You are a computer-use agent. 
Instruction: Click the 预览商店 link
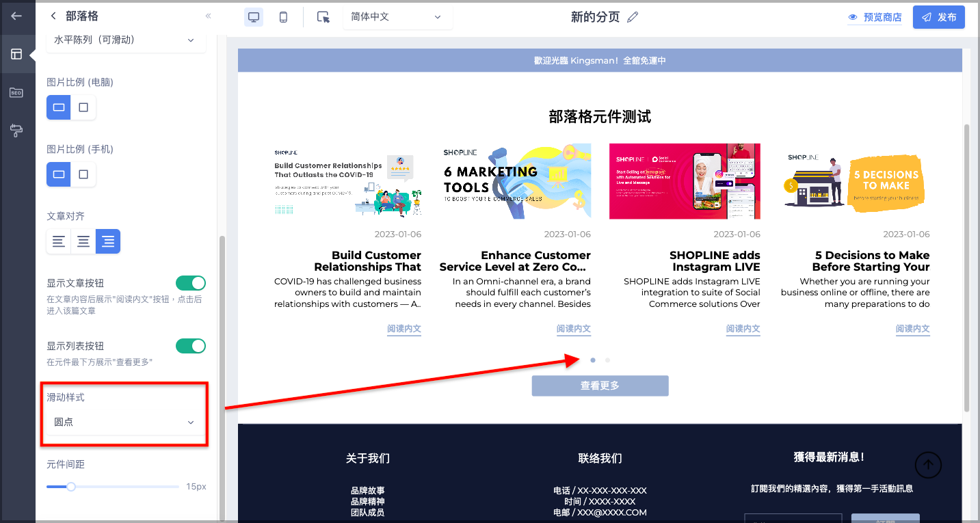875,18
